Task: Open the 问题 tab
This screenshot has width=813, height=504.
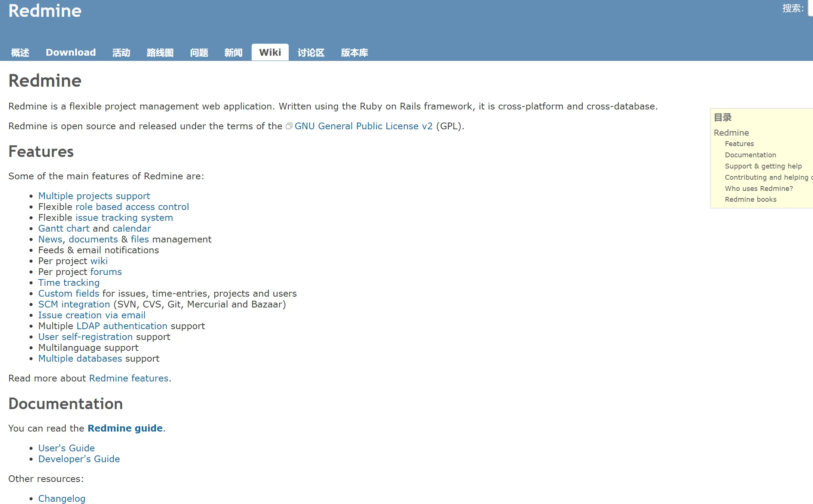Action: tap(199, 52)
